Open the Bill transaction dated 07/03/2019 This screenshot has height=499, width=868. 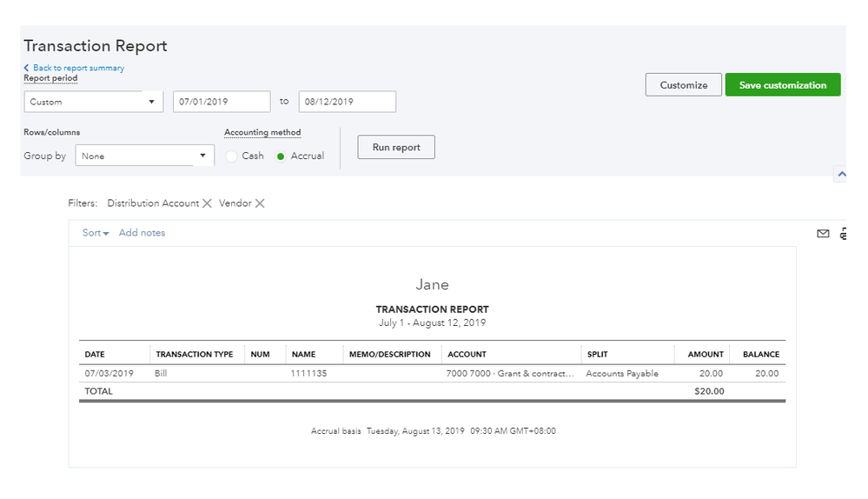tap(161, 374)
